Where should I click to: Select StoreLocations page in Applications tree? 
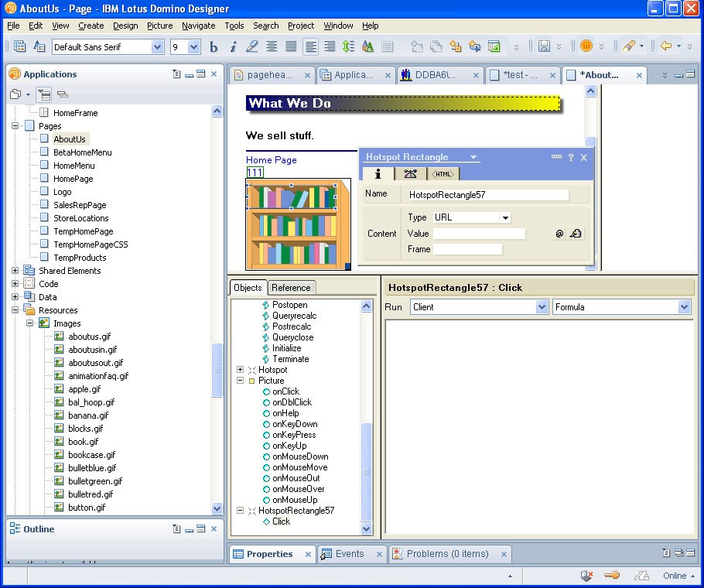pos(81,218)
